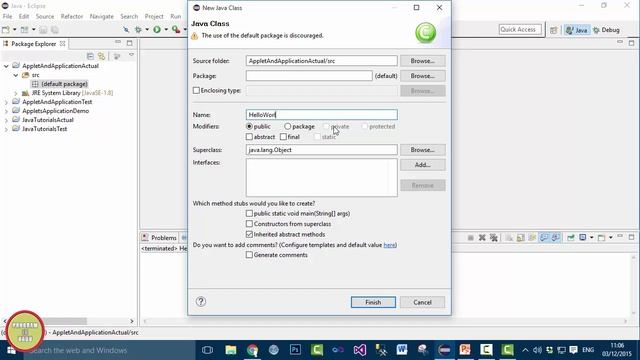The height and width of the screenshot is (360, 640).
Task: Expand the JRE System Library node
Action: click(16, 93)
